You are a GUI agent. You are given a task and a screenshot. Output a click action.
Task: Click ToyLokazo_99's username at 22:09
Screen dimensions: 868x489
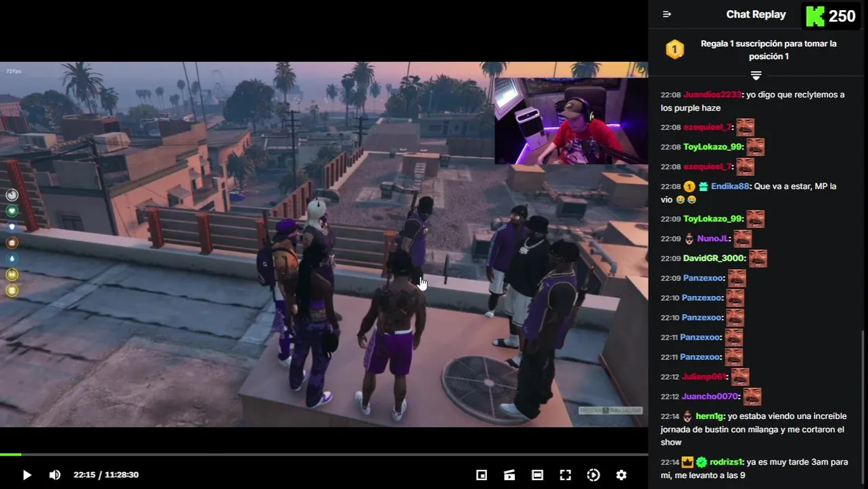click(712, 219)
